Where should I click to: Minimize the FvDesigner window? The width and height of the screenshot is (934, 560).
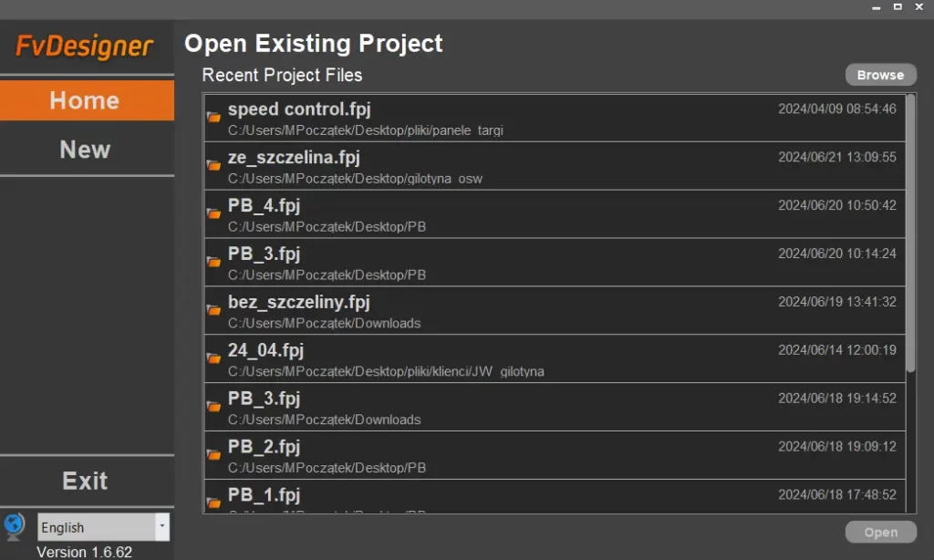coord(875,7)
